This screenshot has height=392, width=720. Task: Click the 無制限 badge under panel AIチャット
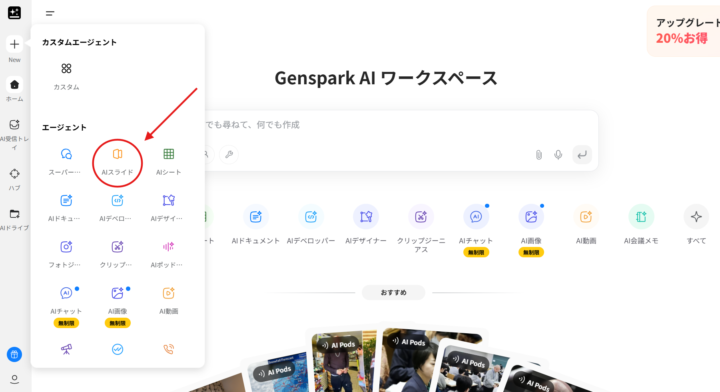[66, 323]
